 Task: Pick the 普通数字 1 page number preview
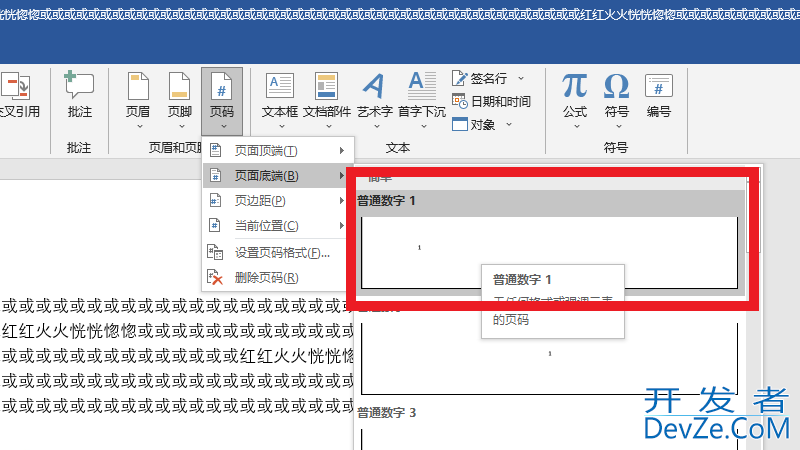[x=549, y=253]
